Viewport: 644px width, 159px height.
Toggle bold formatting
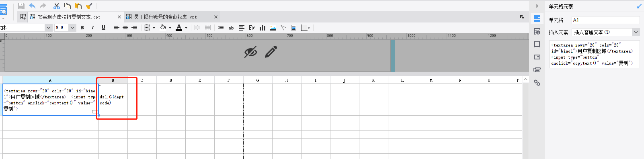click(x=82, y=28)
